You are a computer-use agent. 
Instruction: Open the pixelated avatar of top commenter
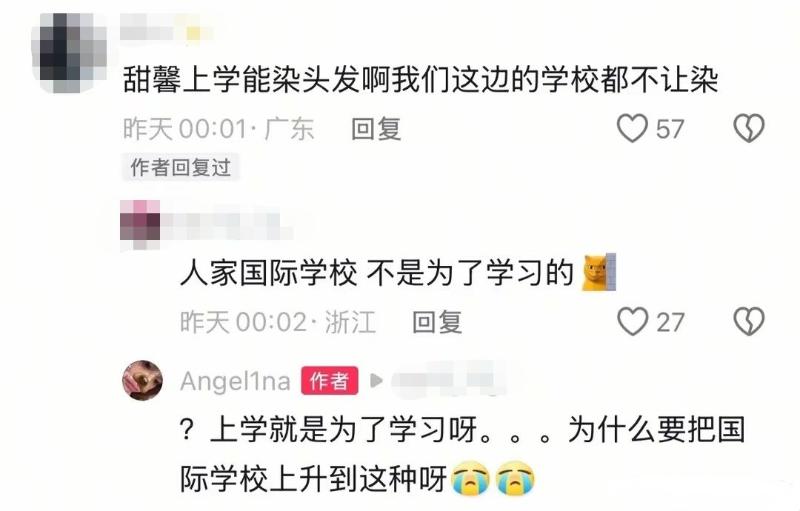pyautogui.click(x=70, y=53)
